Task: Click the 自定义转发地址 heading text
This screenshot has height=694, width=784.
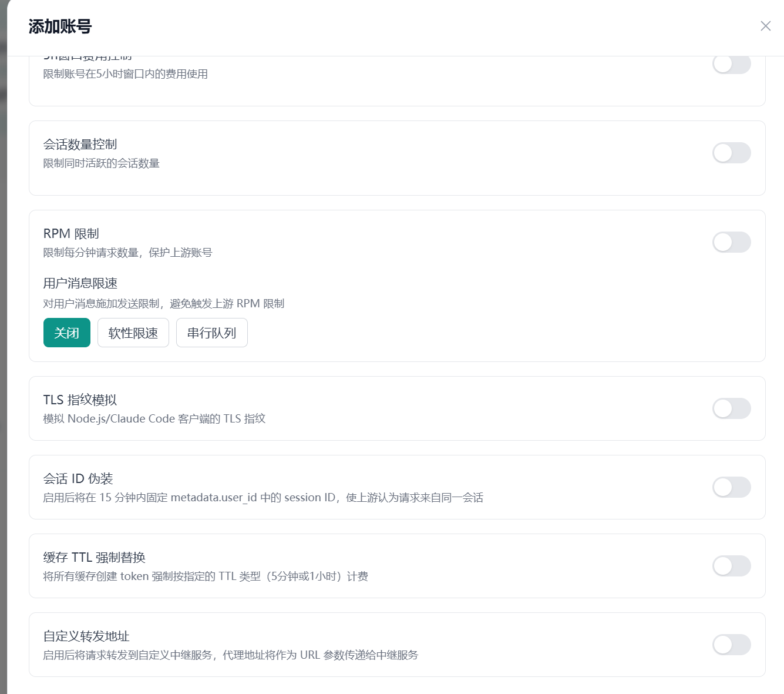Action: [86, 636]
